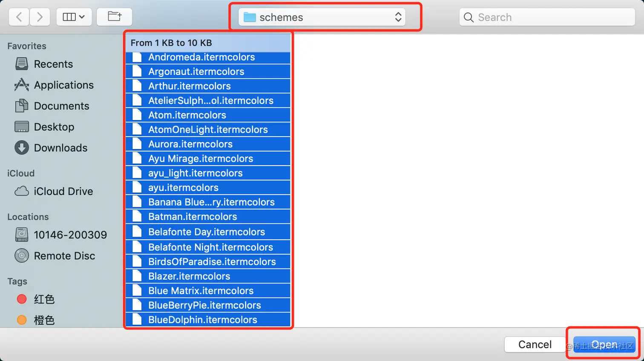The image size is (644, 361).
Task: Click the file icon beside ayu.itermcolors
Action: pyautogui.click(x=137, y=187)
